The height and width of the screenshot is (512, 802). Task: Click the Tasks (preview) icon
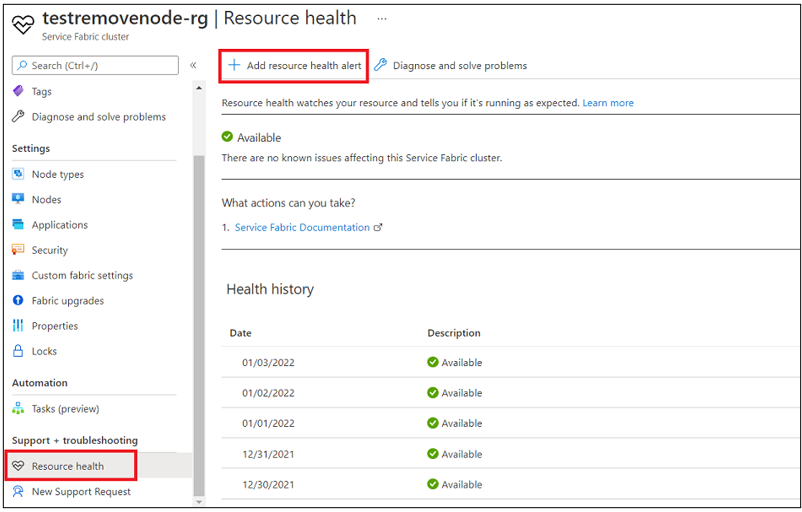[x=18, y=408]
